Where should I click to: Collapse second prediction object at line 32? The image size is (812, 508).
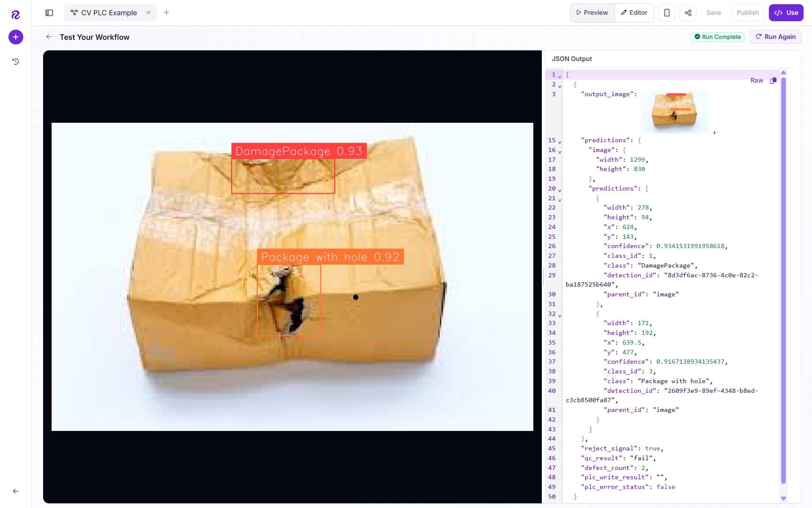(560, 316)
